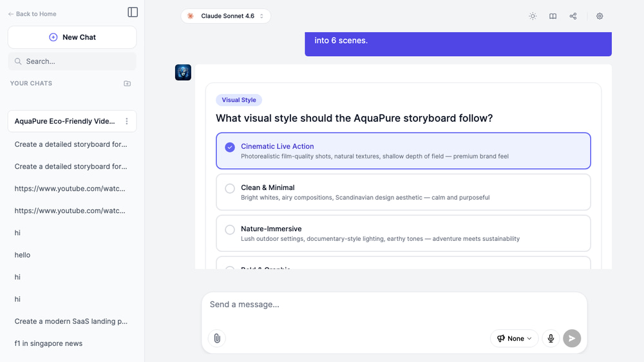Screen dimensions: 644x362
Task: Open AquaPure chat three-dot options menu
Action: [127, 121]
